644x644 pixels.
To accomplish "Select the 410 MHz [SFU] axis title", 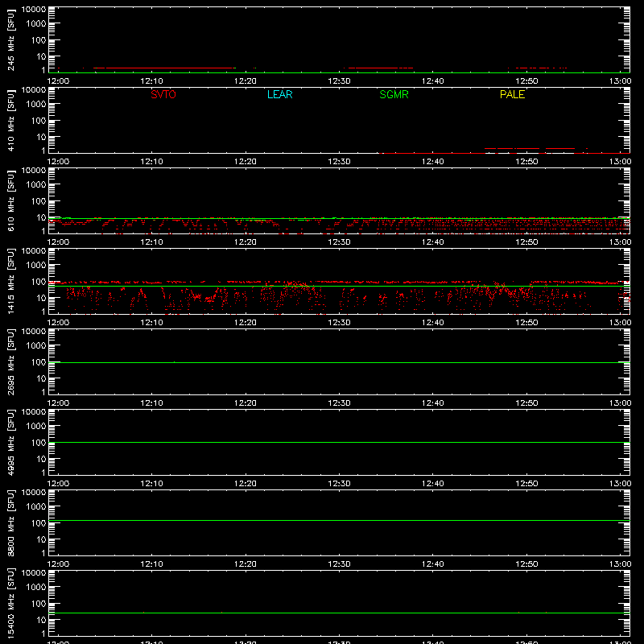I will coord(11,120).
